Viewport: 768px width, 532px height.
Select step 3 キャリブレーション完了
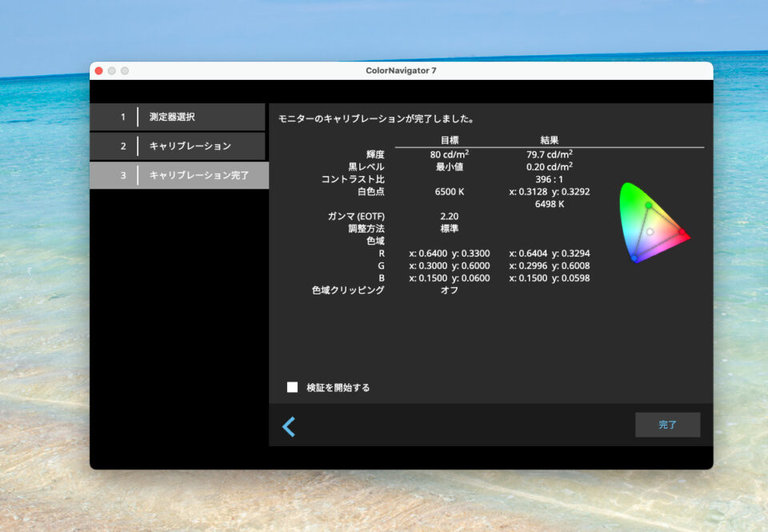coord(178,174)
